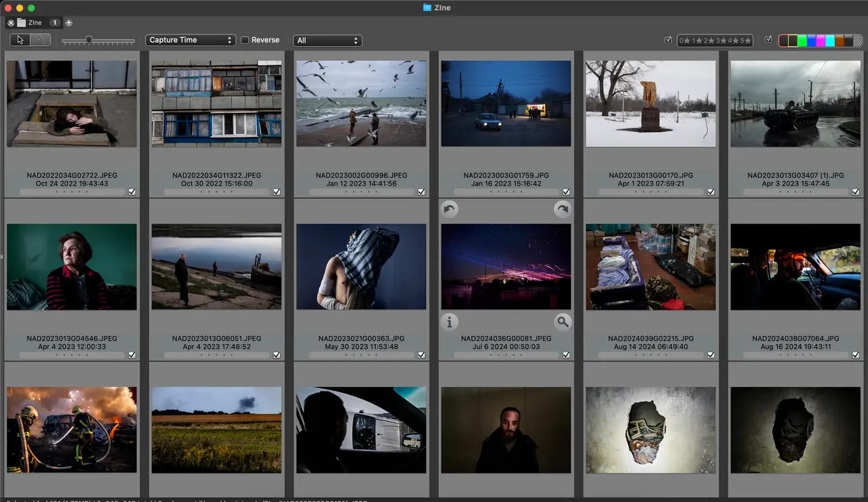This screenshot has height=502, width=868.
Task: Select the arrow pointer tool
Action: point(20,40)
